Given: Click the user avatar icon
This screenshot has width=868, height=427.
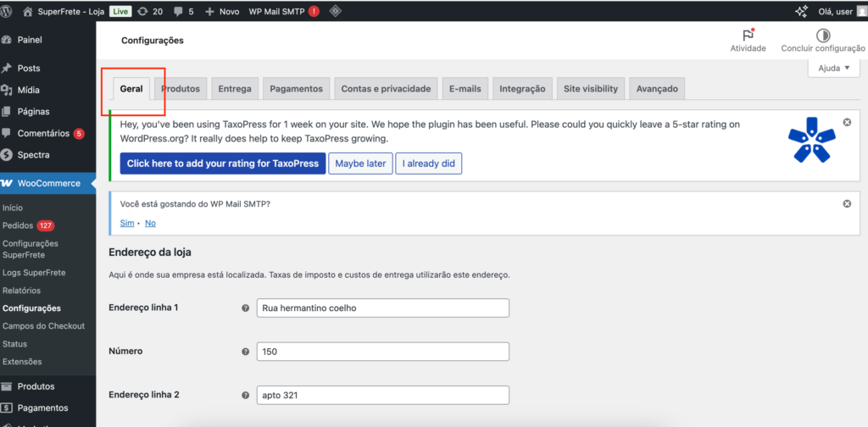Looking at the screenshot, I should [862, 11].
